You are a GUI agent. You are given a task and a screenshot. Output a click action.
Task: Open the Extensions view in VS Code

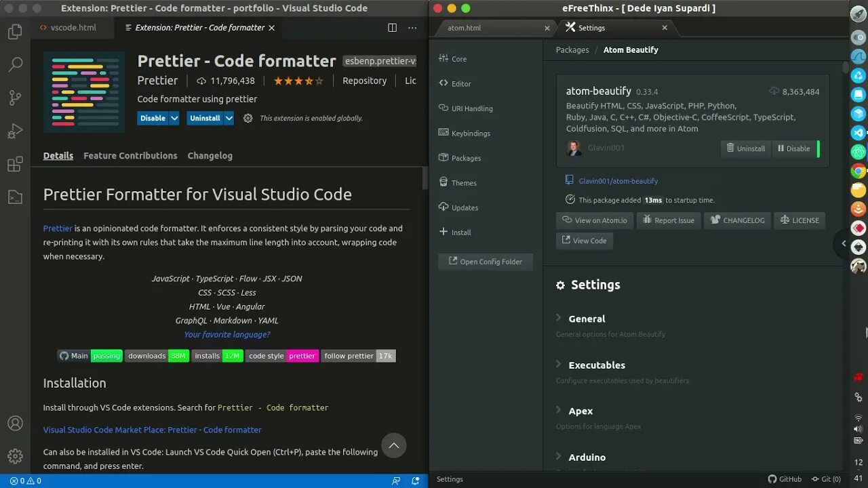pos(15,164)
